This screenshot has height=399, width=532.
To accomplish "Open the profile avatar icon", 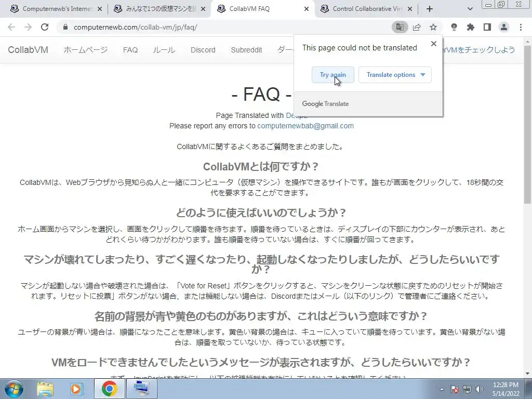I will [504, 27].
